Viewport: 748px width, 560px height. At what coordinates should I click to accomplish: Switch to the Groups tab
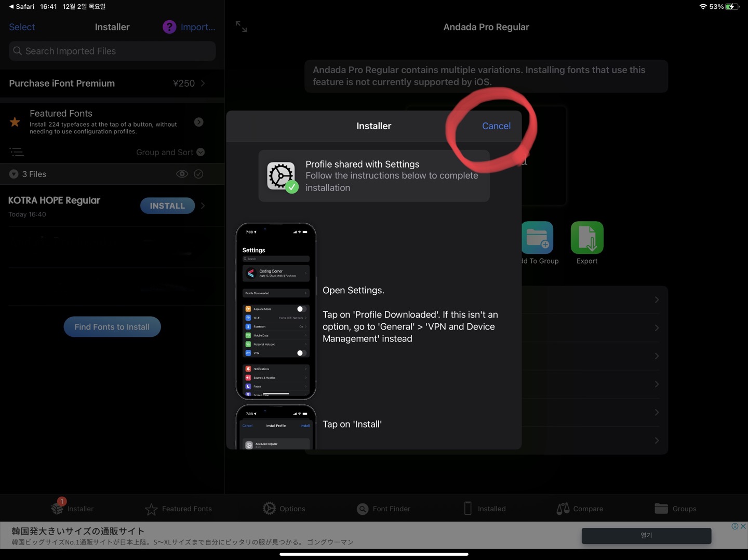pos(675,509)
